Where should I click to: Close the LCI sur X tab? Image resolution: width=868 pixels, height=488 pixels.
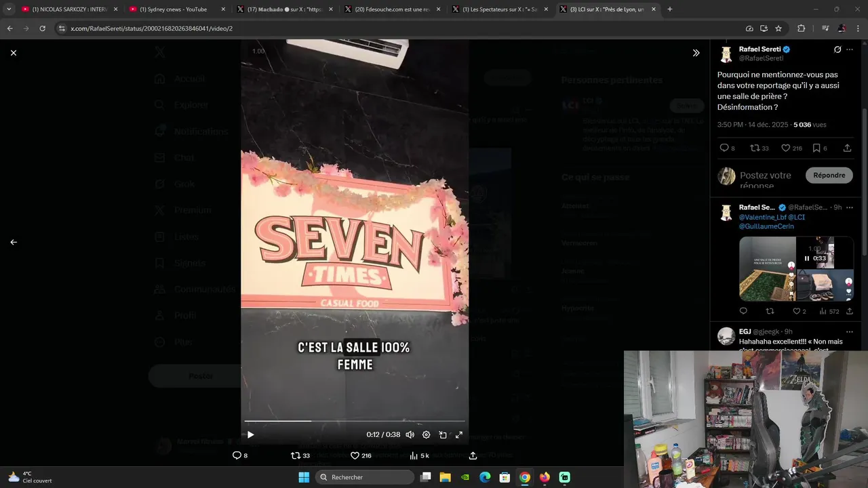coord(654,9)
